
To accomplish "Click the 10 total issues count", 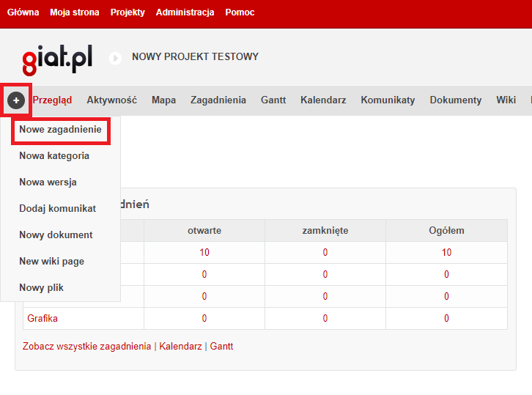I will [x=446, y=253].
